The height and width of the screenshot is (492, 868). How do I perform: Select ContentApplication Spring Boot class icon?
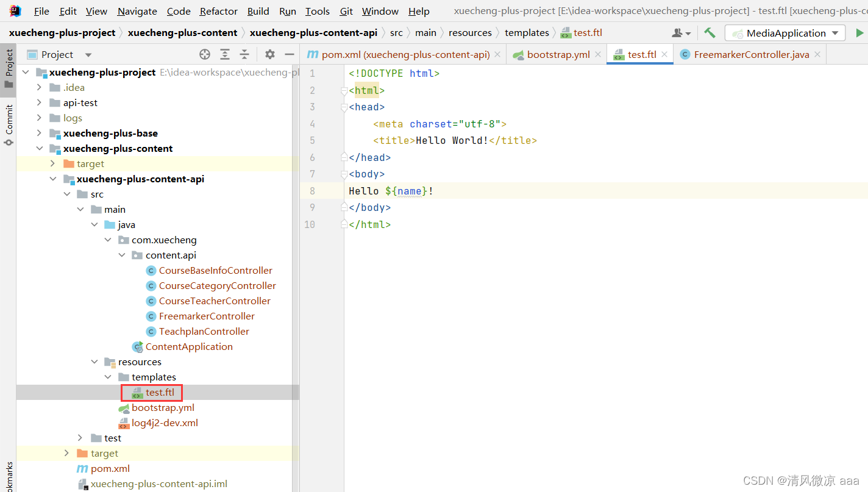click(138, 347)
